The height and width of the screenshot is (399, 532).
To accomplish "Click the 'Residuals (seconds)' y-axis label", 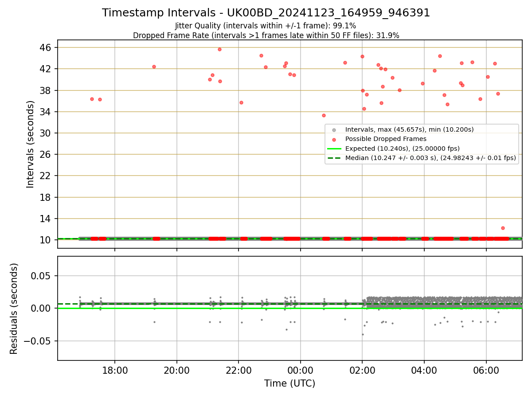I will coord(14,309).
